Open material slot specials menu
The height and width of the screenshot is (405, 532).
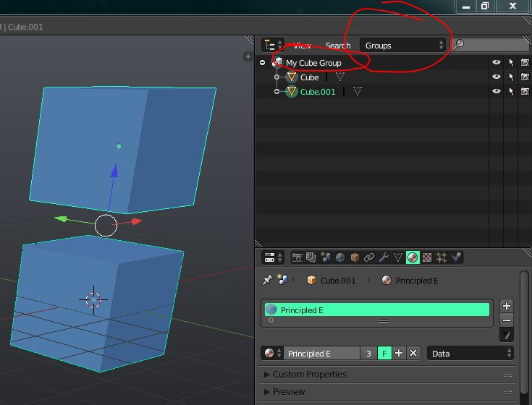[x=507, y=335]
